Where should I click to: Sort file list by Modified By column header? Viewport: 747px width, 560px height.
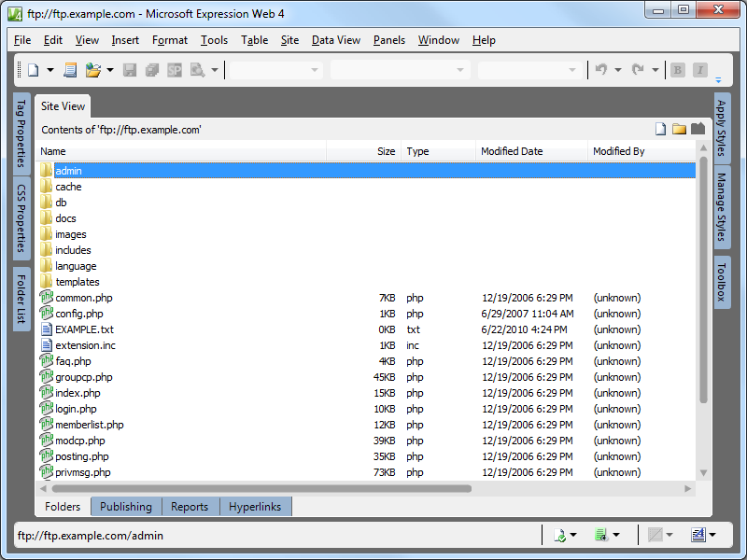[641, 151]
